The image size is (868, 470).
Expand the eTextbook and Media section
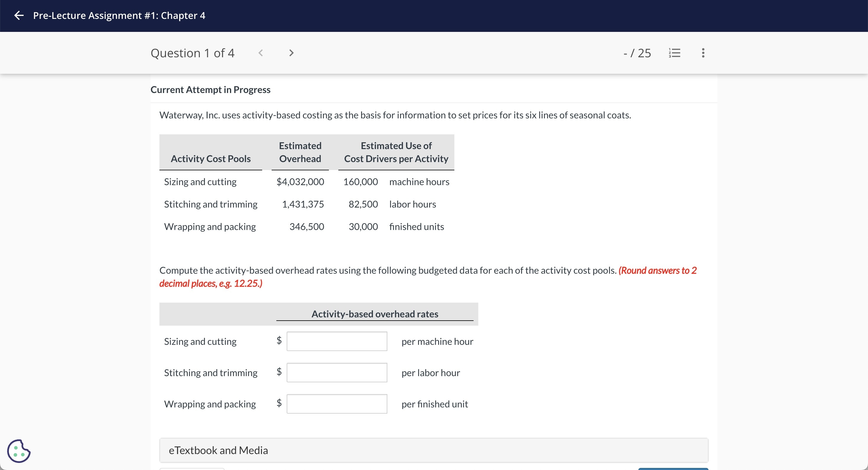click(433, 450)
